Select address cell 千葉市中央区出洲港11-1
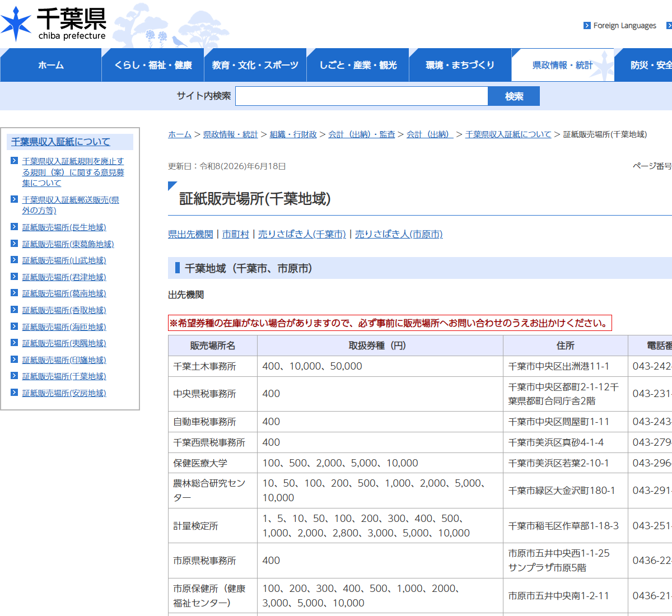This screenshot has height=616, width=672. coord(566,366)
